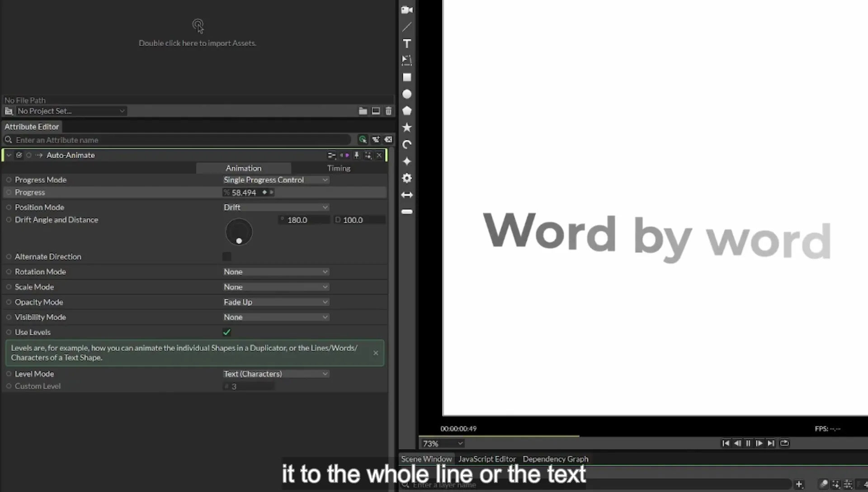The width and height of the screenshot is (868, 492).
Task: Click the render export icon near playback
Action: coord(784,443)
